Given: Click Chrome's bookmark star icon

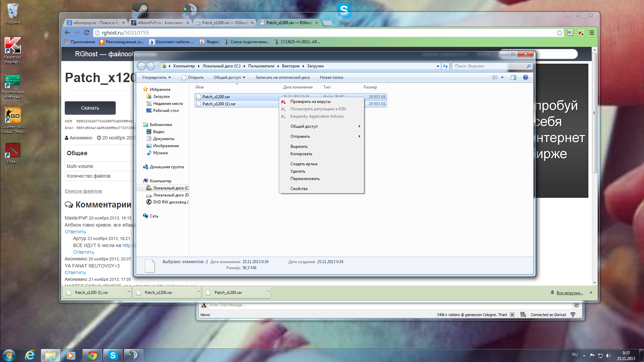Looking at the screenshot, I should coord(559,33).
